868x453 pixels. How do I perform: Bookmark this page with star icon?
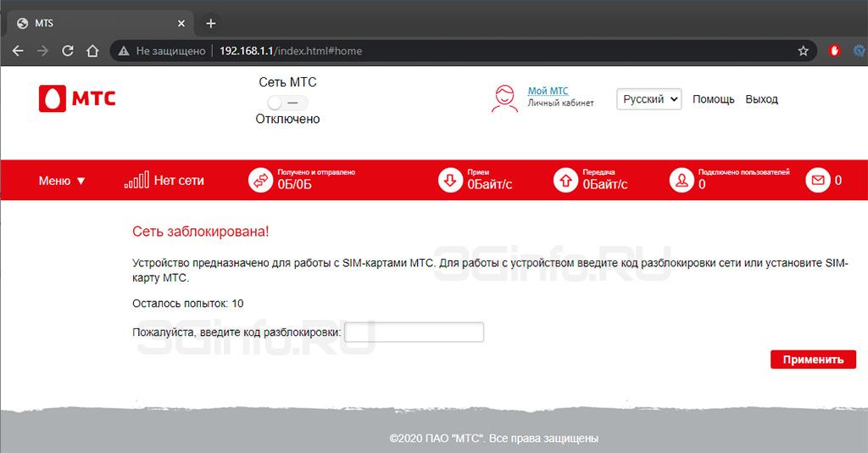click(x=804, y=51)
